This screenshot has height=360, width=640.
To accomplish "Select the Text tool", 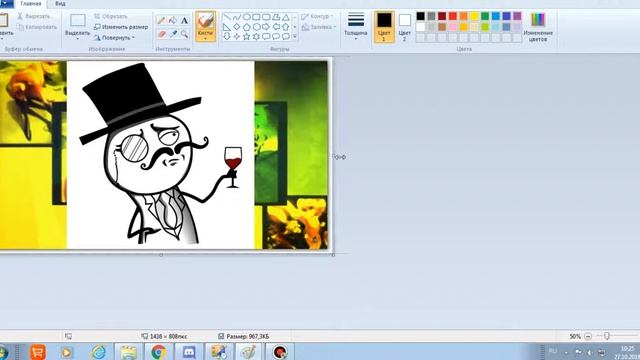I will click(184, 20).
